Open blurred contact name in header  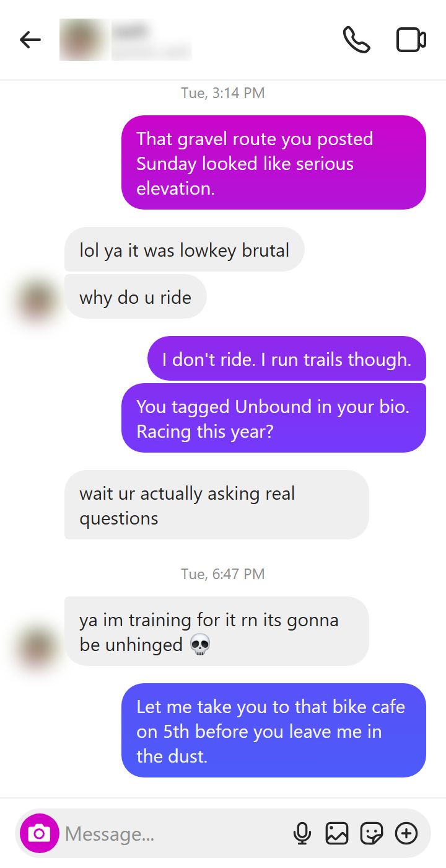(151, 40)
